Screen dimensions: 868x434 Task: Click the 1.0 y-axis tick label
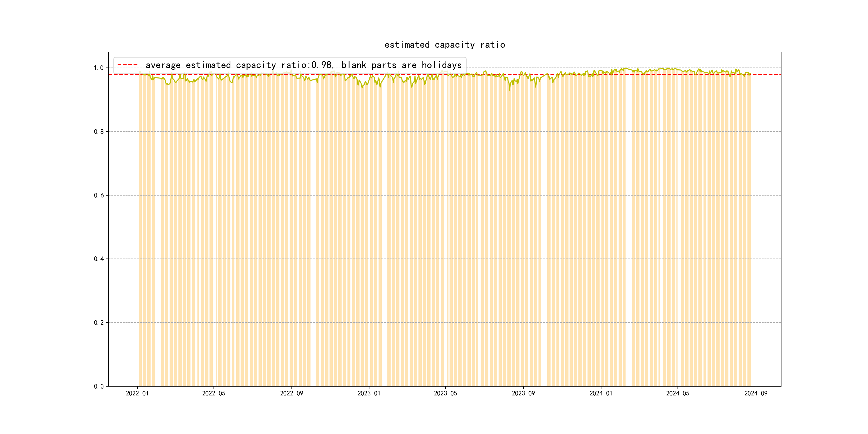tap(99, 68)
